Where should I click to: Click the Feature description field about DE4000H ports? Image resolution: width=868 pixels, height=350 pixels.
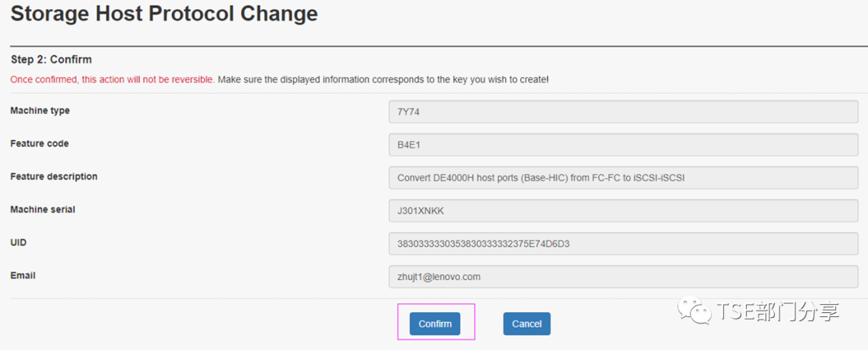coord(624,177)
